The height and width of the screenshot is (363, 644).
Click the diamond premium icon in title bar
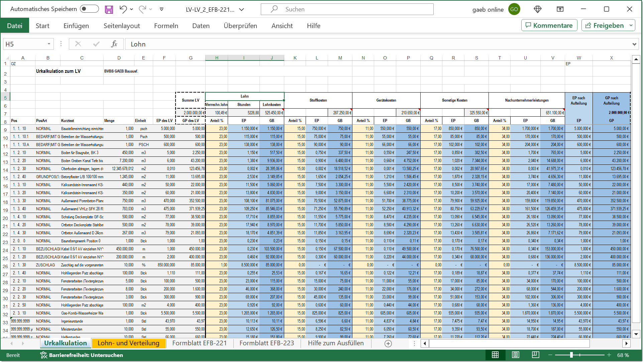(538, 9)
